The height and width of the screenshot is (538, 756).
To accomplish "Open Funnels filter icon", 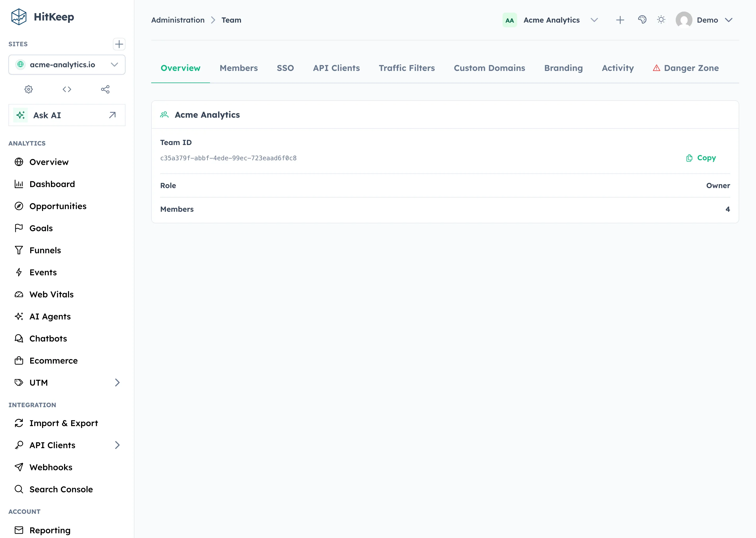I will pyautogui.click(x=19, y=250).
